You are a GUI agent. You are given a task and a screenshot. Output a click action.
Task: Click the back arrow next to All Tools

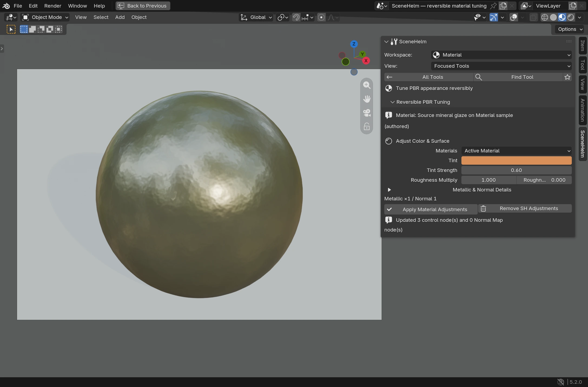click(389, 77)
